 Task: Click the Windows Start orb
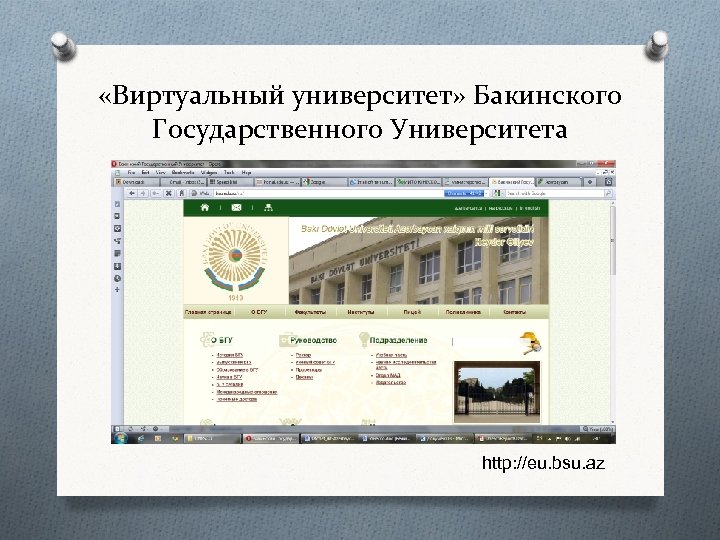pyautogui.click(x=121, y=438)
